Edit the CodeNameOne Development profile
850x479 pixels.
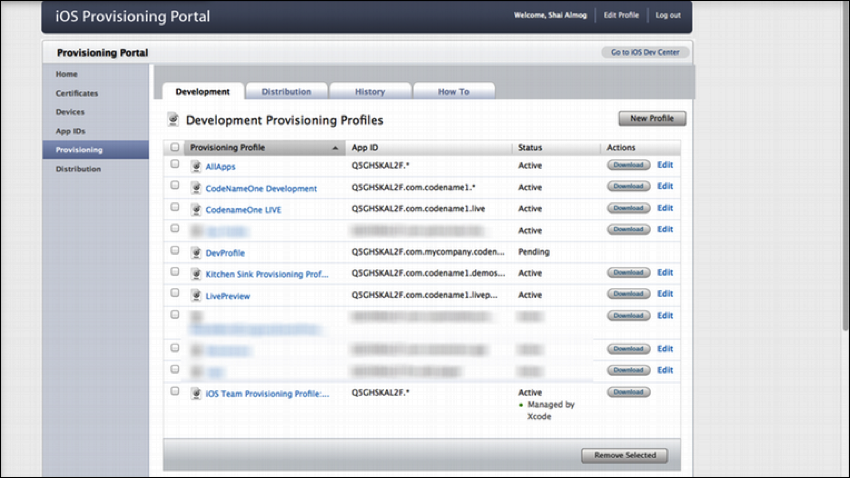pos(665,186)
